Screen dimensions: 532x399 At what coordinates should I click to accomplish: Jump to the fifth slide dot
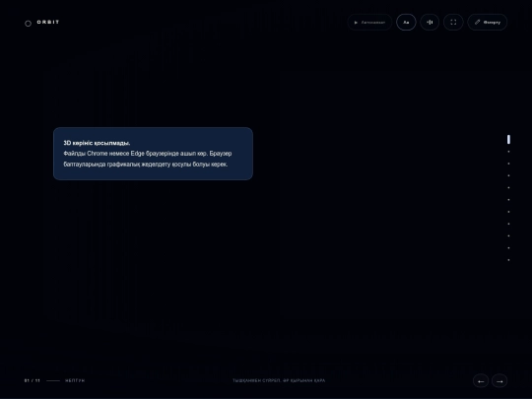[x=508, y=187]
